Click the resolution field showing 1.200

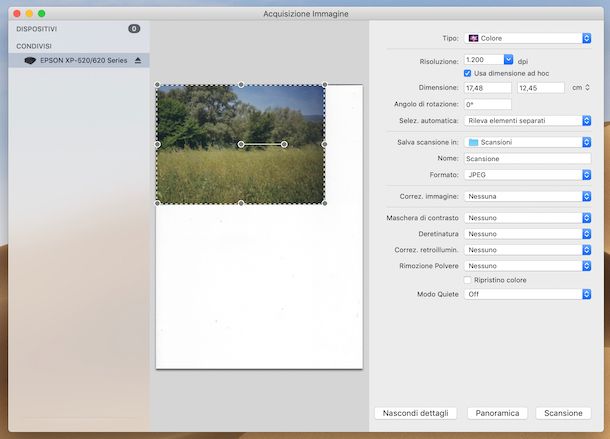tap(484, 60)
